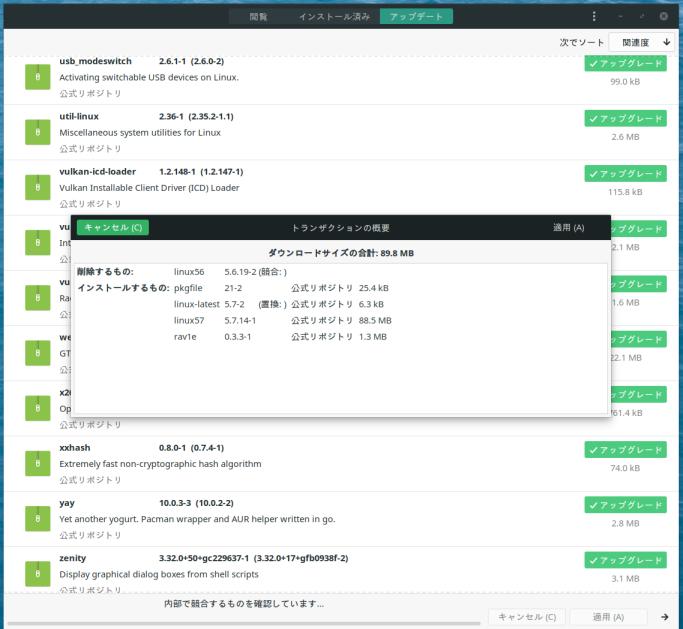Cancel the transaction summary dialog
683x629 pixels.
113,227
